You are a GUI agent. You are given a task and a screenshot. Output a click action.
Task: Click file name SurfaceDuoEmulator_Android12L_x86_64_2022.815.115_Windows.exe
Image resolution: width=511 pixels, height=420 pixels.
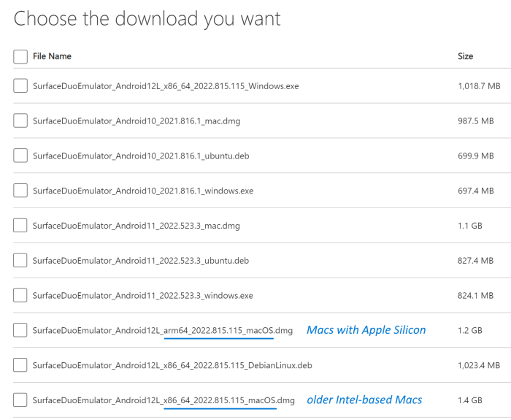point(166,86)
